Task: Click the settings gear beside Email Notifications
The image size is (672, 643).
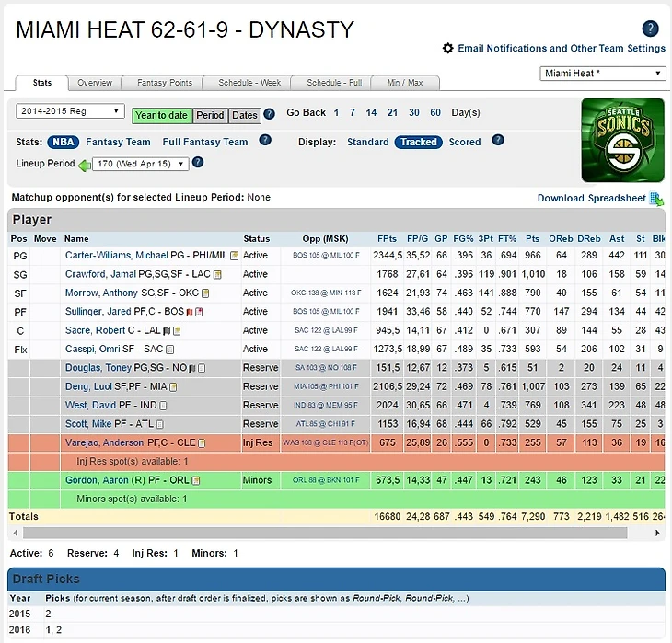Action: (448, 49)
